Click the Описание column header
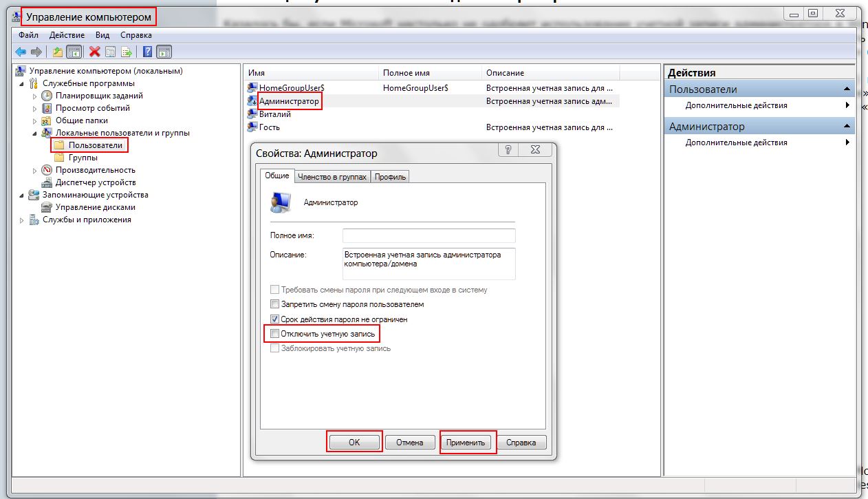 coord(551,73)
